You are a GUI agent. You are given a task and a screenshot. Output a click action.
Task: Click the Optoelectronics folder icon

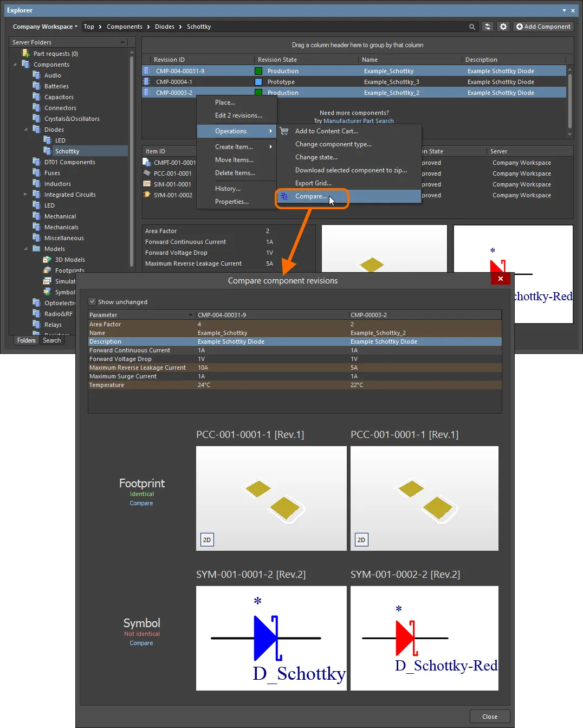coord(36,303)
